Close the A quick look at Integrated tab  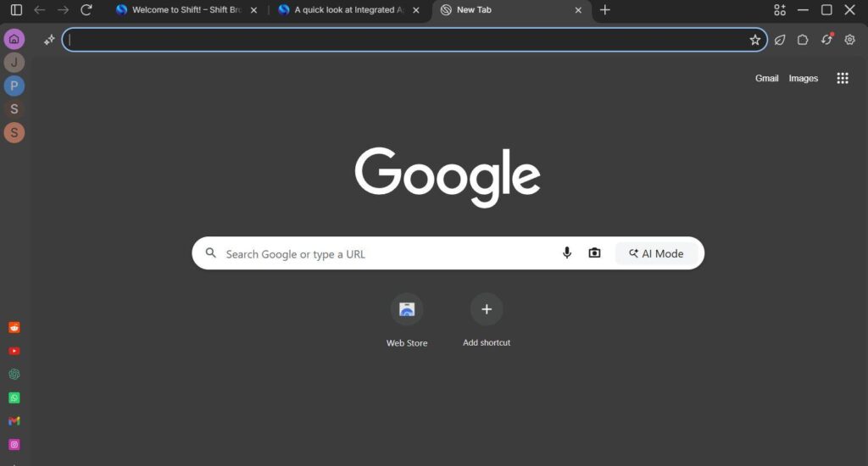[x=415, y=10]
